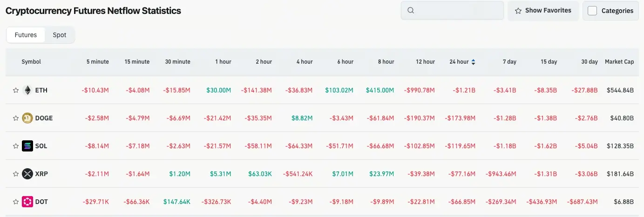Sort by the 4 hour column header
The image size is (644, 217).
tap(305, 62)
